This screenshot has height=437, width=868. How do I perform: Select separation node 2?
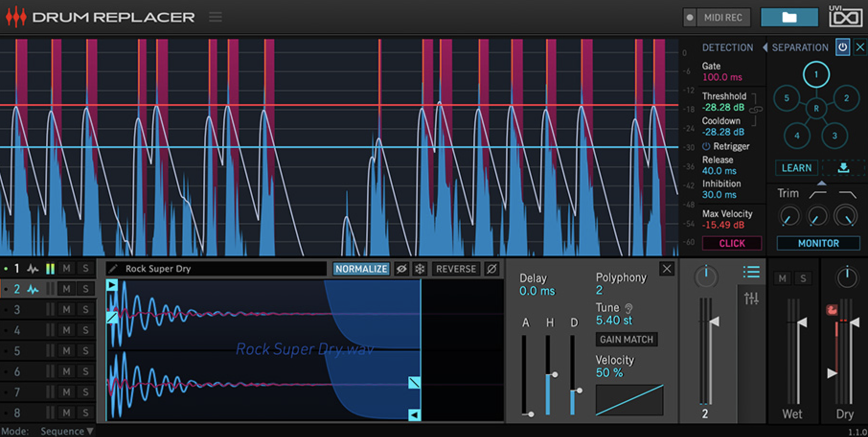coord(846,98)
